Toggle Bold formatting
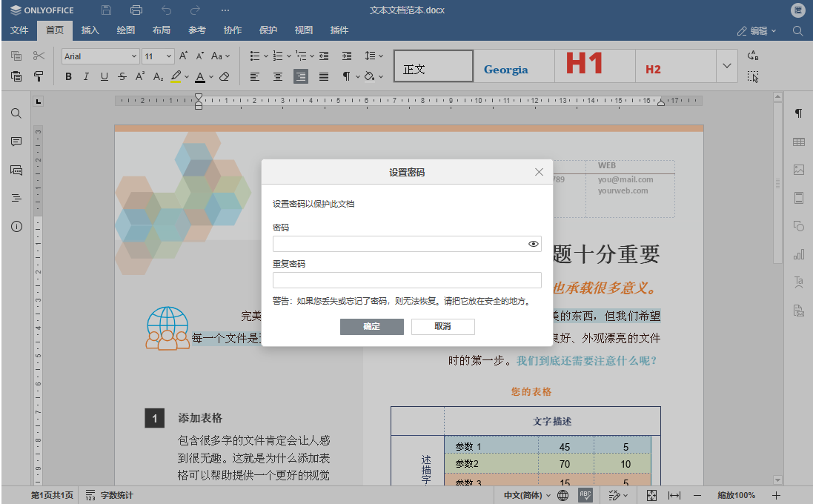The height and width of the screenshot is (504, 813). 68,77
